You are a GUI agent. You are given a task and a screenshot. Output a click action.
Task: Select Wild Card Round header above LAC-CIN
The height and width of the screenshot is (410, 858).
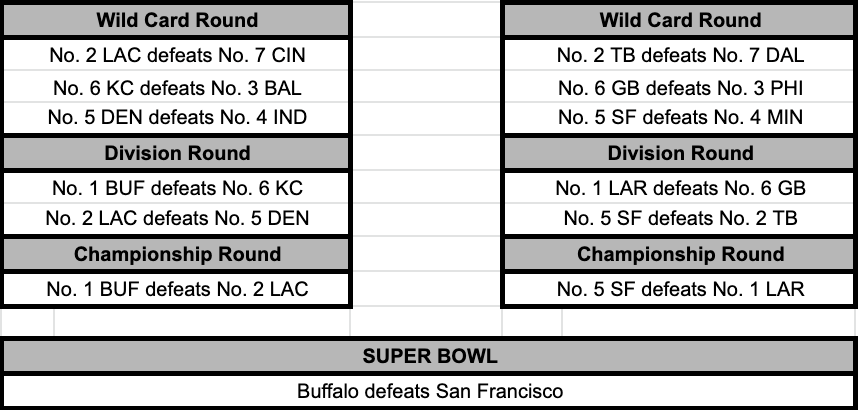coord(177,20)
